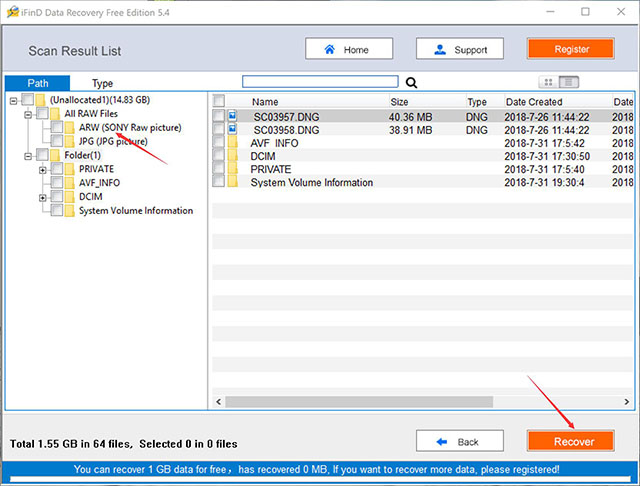640x486 pixels.
Task: Collapse the Unallocated1 root node
Action: [x=13, y=100]
